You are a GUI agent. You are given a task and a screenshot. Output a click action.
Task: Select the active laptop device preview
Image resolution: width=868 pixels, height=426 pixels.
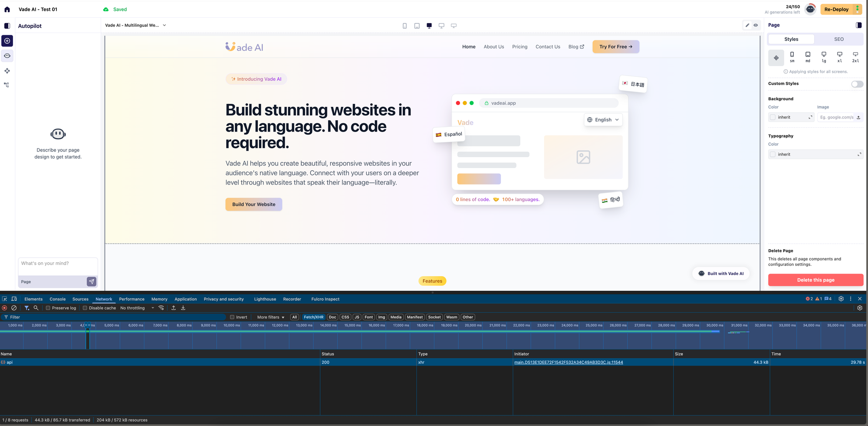click(429, 26)
